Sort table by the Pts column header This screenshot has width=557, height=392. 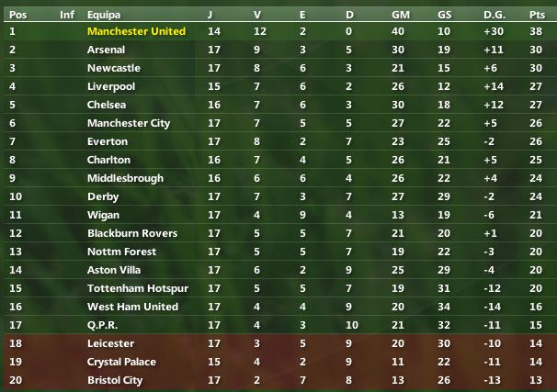tap(537, 15)
